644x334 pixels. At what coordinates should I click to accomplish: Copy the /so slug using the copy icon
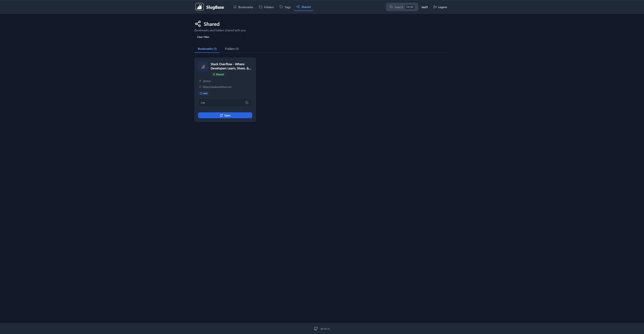point(247,102)
